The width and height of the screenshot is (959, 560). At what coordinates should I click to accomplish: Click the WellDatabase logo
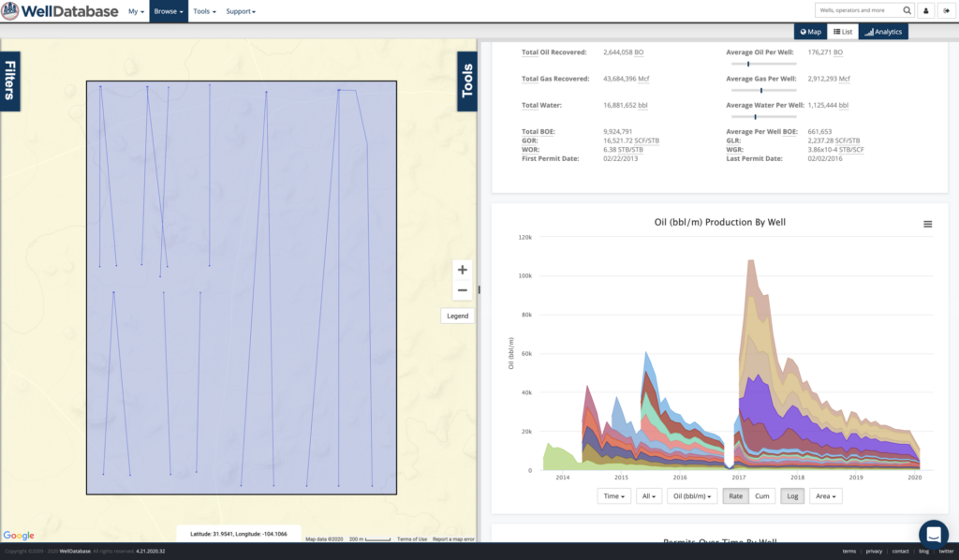click(60, 11)
